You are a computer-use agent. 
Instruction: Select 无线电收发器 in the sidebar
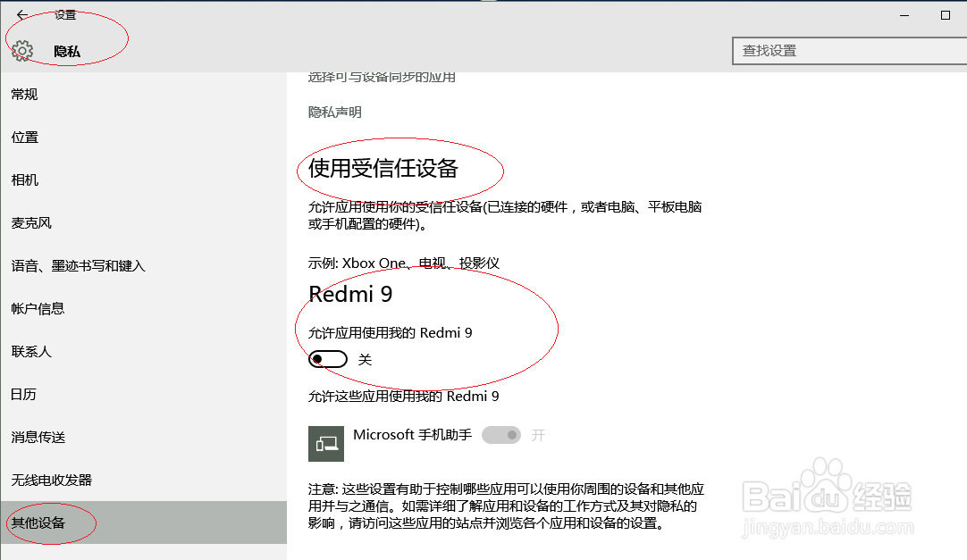144,480
